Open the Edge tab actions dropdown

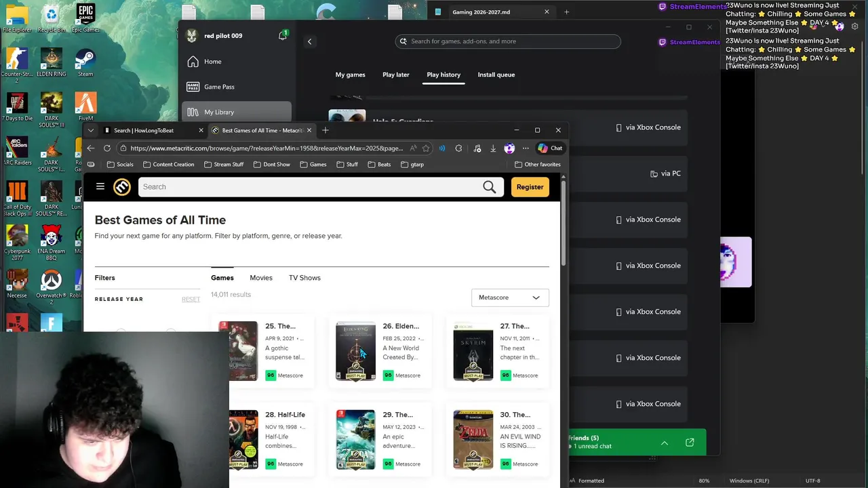click(x=91, y=130)
